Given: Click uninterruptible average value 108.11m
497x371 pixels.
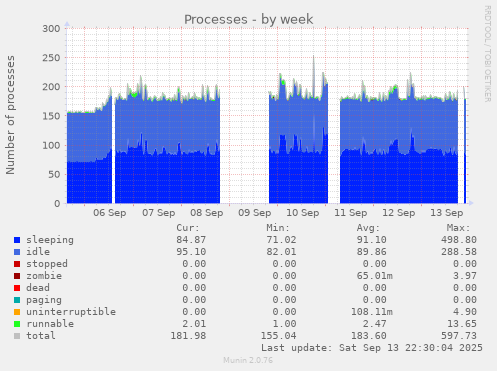Looking at the screenshot, I should pos(371,312).
